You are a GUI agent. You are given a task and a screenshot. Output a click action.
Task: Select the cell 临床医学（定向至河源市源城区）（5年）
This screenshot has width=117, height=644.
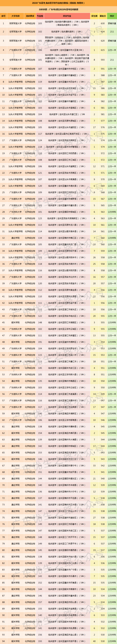coord(67,121)
